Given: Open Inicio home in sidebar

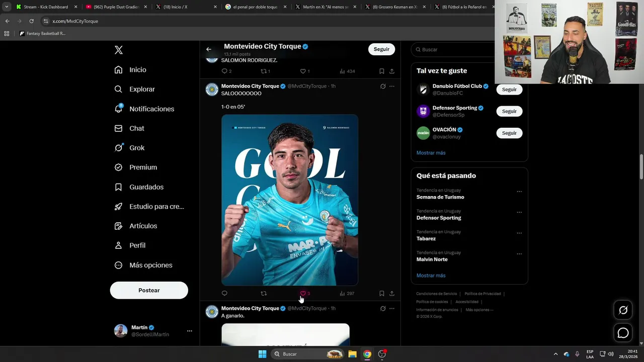Looking at the screenshot, I should click(x=130, y=70).
